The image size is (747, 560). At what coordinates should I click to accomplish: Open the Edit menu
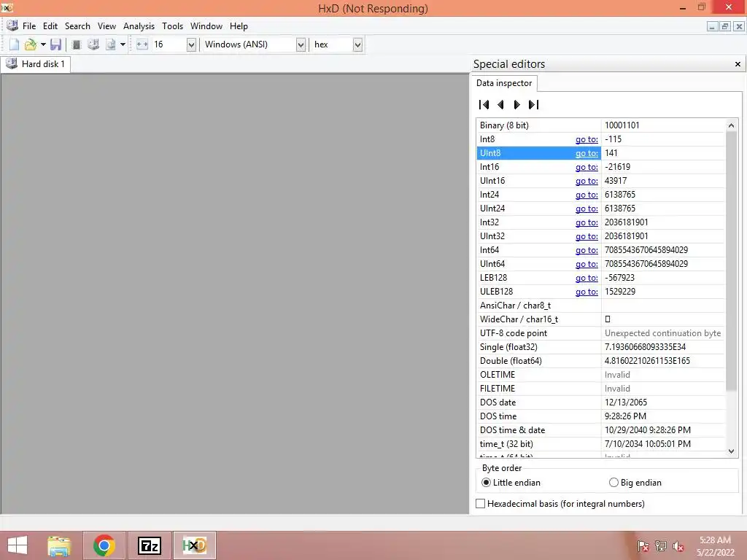[50, 26]
